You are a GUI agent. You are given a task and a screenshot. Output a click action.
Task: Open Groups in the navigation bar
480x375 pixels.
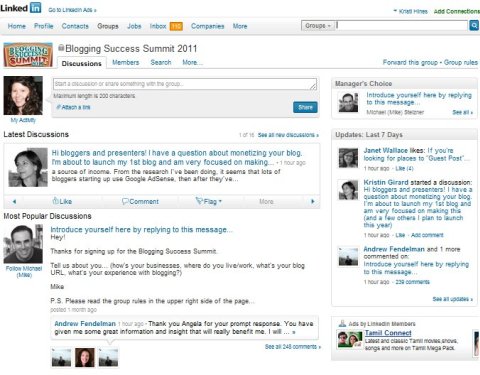tap(108, 26)
